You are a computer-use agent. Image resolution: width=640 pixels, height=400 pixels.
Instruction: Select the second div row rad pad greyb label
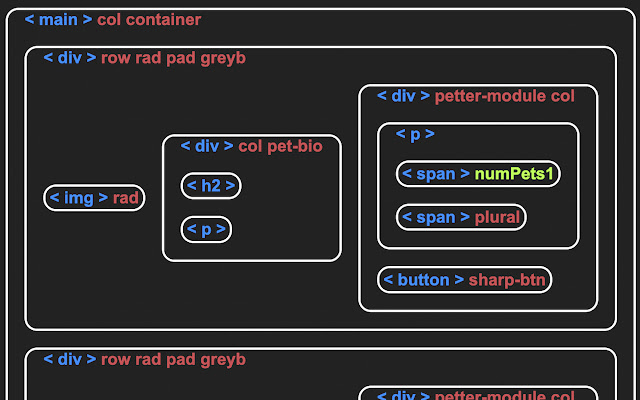144,359
